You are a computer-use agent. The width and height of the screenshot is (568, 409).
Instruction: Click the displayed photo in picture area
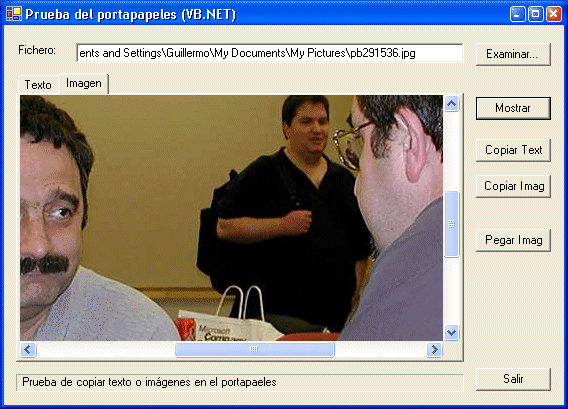[x=231, y=218]
